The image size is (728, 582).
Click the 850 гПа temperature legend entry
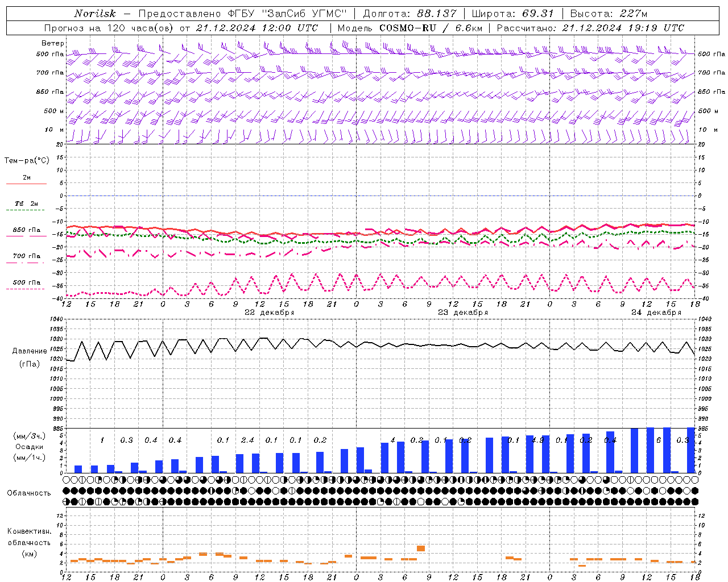click(27, 232)
